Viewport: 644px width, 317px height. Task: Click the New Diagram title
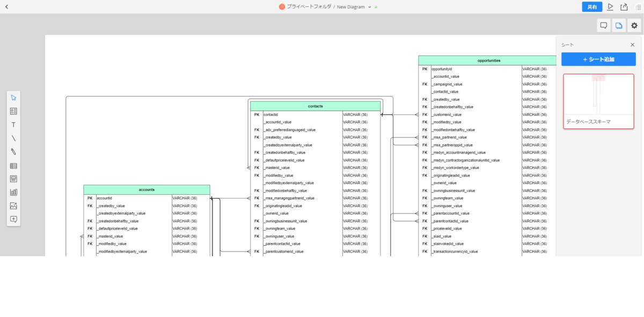[x=350, y=7]
